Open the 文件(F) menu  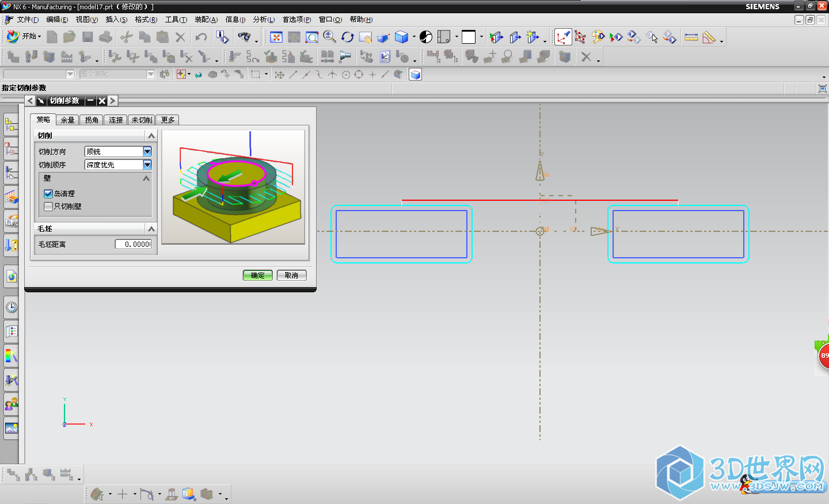[27, 20]
